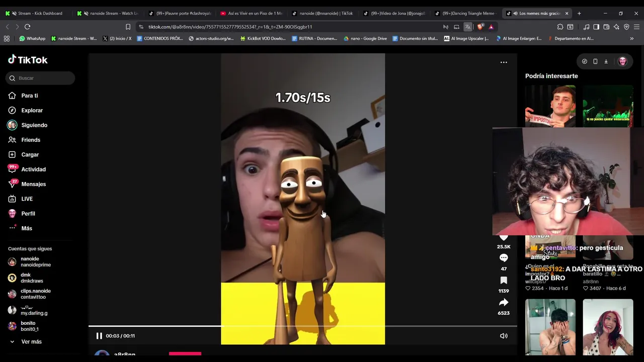Switch to the Dancing Triangle Meme tab
Screen dimensions: 644x362
point(465,13)
